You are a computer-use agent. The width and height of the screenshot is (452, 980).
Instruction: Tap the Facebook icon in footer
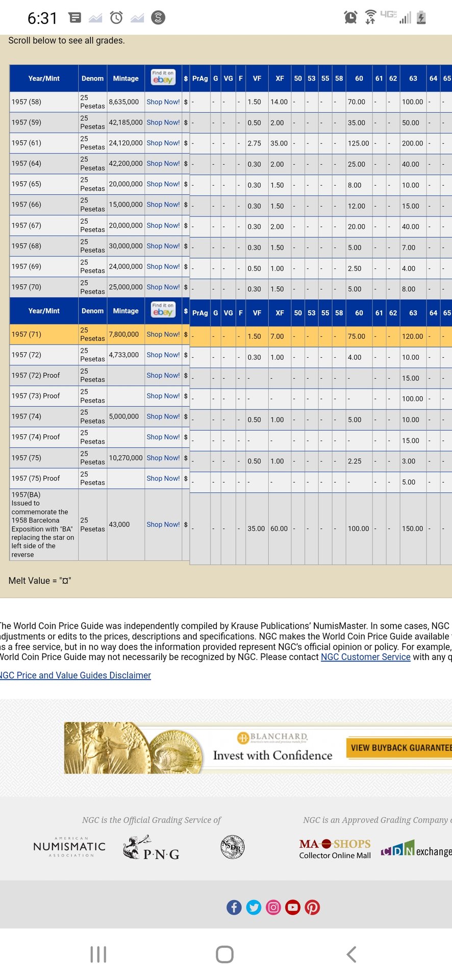point(234,907)
